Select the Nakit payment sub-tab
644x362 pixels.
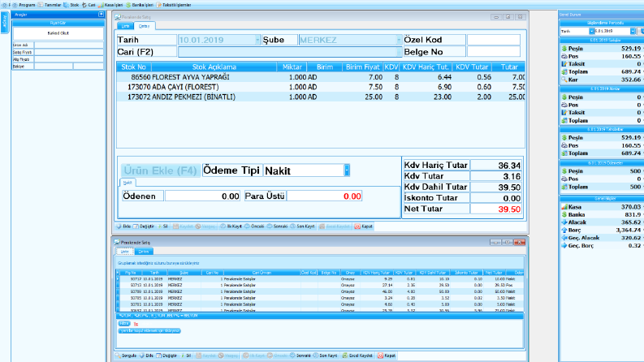click(128, 183)
